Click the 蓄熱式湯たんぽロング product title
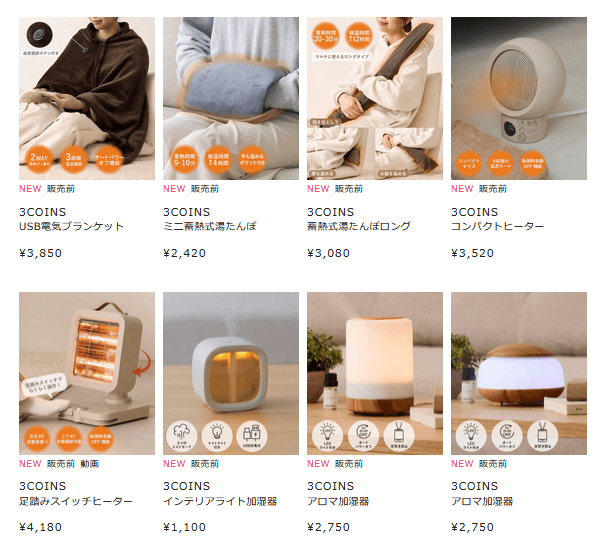The height and width of the screenshot is (552, 601). (359, 226)
